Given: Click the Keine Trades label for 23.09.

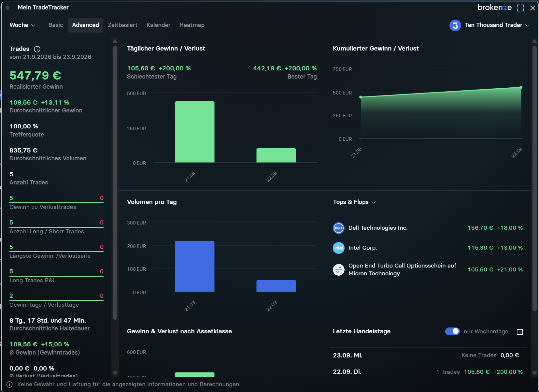Looking at the screenshot, I should tap(479, 356).
